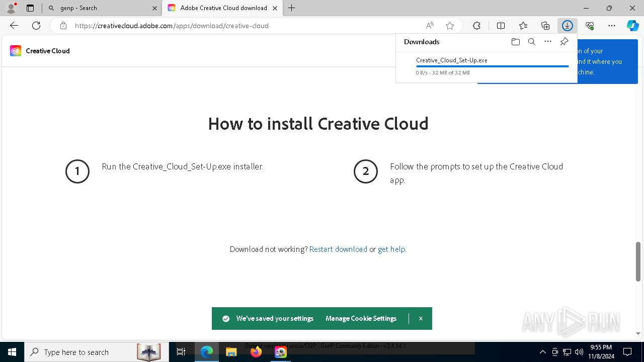
Task: Open the Favorites list
Action: point(523,26)
